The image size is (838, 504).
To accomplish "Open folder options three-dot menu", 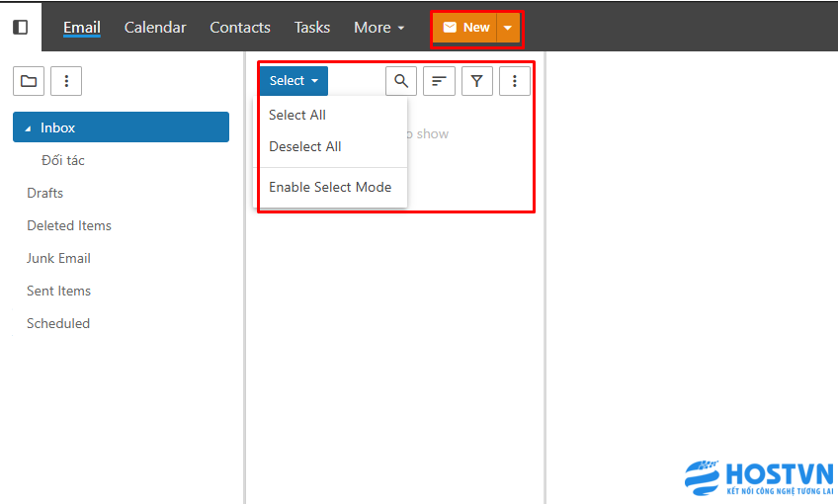I will [x=66, y=81].
